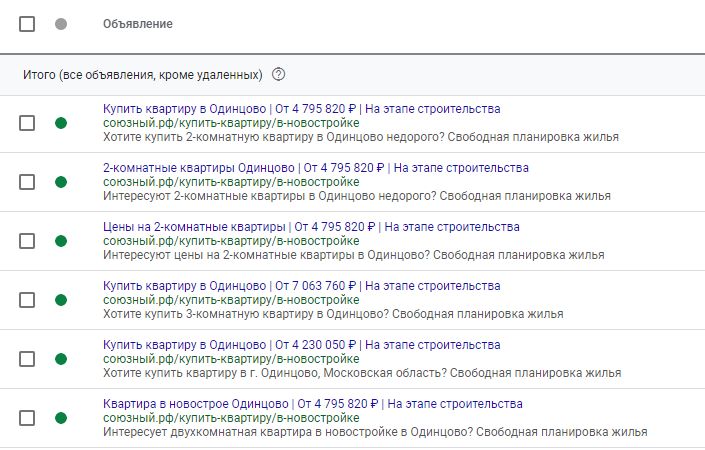
Task: Click green status dot of Квартира в новострое ad
Action: pyautogui.click(x=61, y=418)
